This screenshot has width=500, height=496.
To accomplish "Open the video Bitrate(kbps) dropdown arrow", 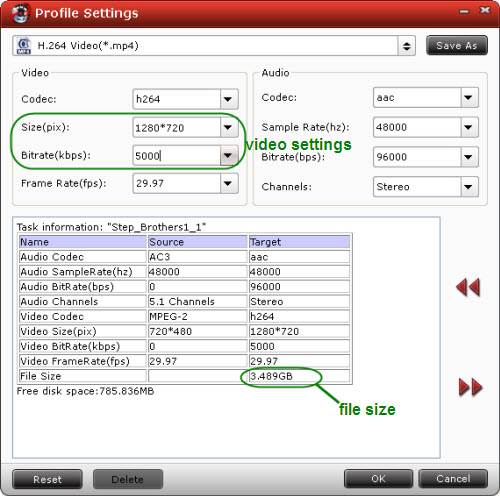I will point(229,155).
